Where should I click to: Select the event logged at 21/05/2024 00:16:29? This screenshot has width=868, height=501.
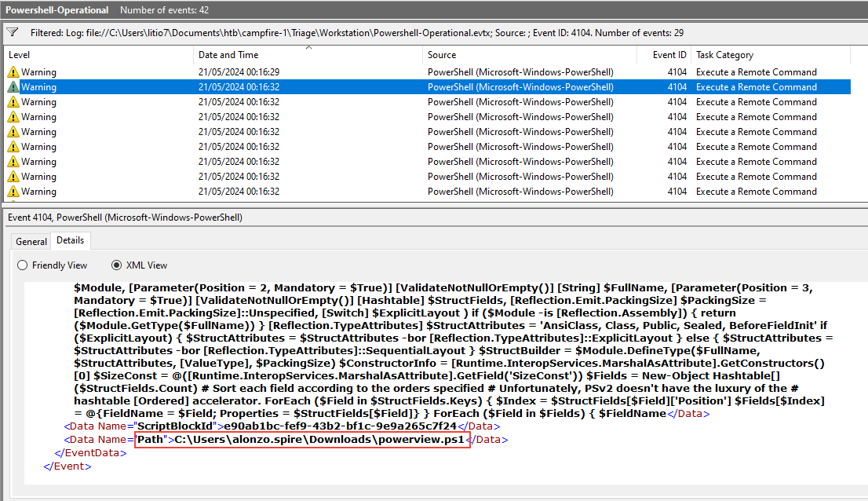(428, 72)
